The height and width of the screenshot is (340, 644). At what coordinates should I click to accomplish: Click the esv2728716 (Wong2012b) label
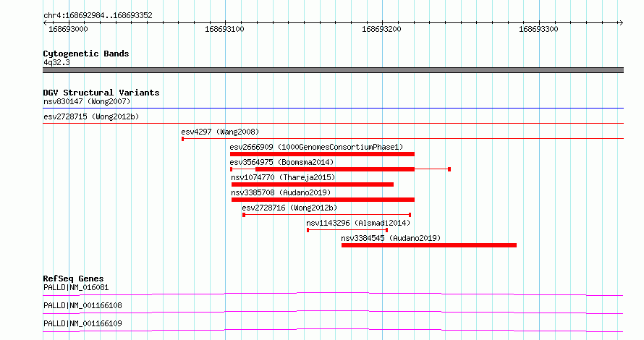289,208
